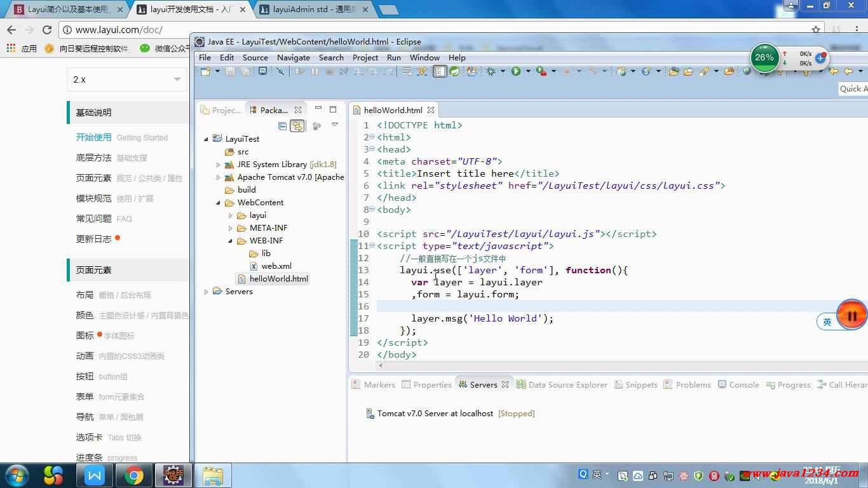Toggle the highlighted block selection toolbar icon
This screenshot has height=488, width=868.
(x=440, y=71)
